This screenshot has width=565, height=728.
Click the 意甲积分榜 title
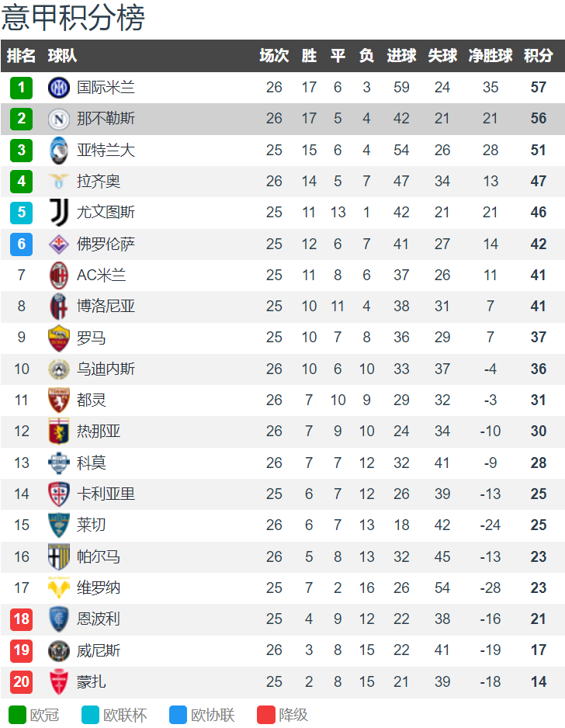point(74,17)
